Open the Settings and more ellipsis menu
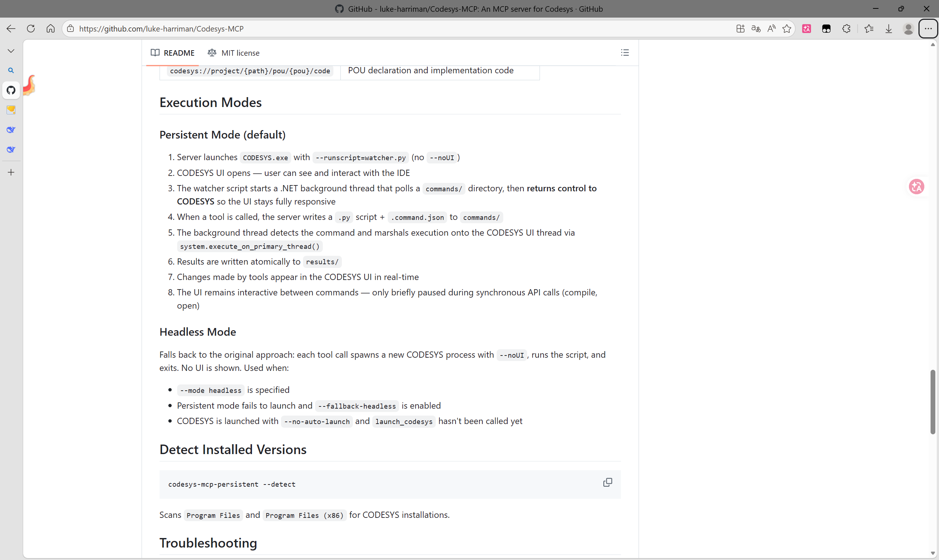Viewport: 939px width, 560px height. coord(928,29)
